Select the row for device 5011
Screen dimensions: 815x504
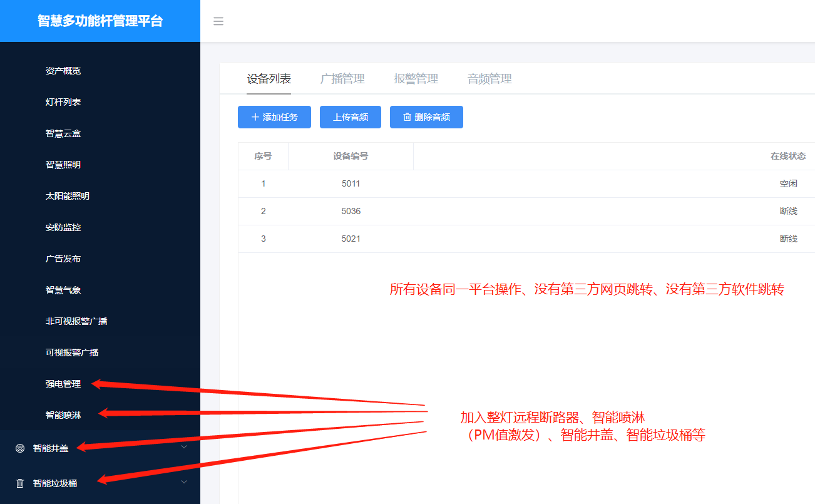click(x=351, y=183)
